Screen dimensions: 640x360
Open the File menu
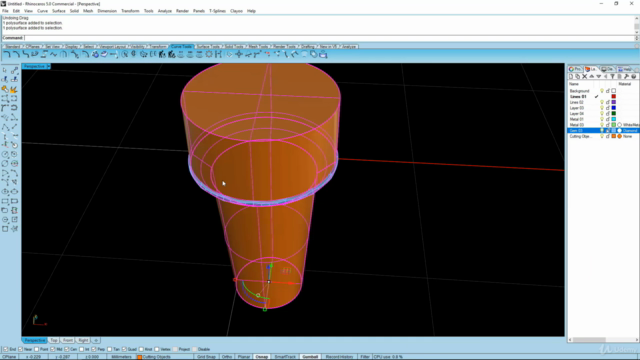[5, 11]
